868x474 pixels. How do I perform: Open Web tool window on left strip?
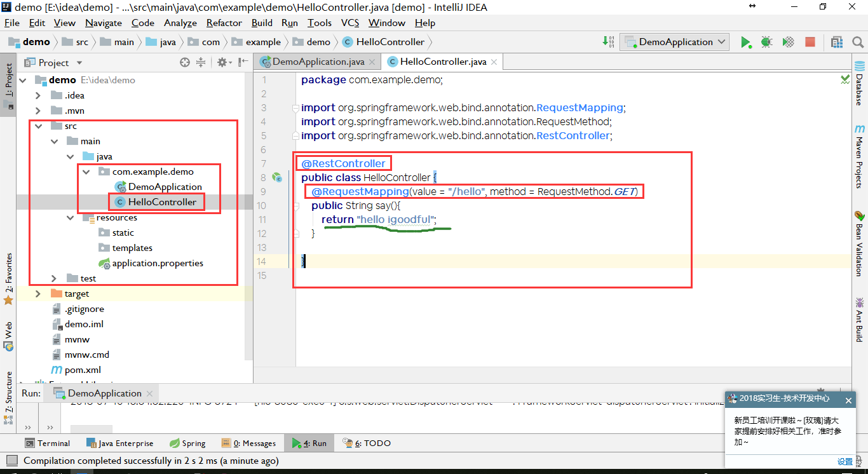click(8, 336)
